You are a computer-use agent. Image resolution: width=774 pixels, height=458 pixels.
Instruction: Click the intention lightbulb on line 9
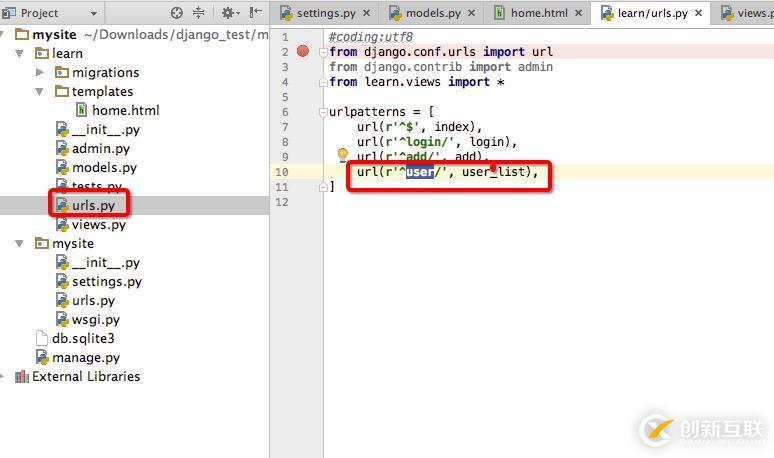click(x=342, y=155)
